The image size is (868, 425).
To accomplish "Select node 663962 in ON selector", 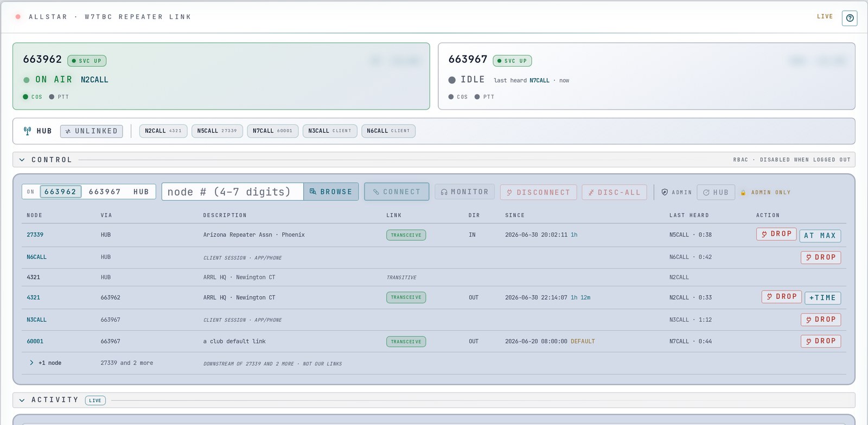I will 60,192.
